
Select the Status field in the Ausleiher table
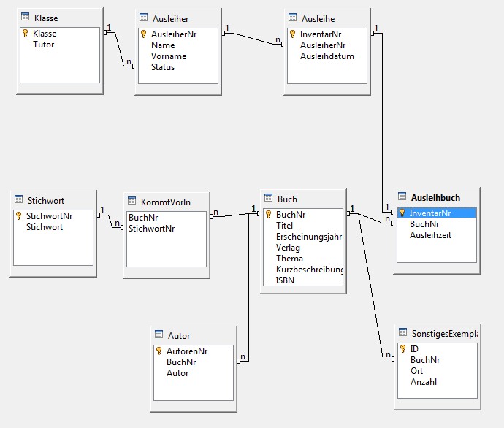point(162,67)
